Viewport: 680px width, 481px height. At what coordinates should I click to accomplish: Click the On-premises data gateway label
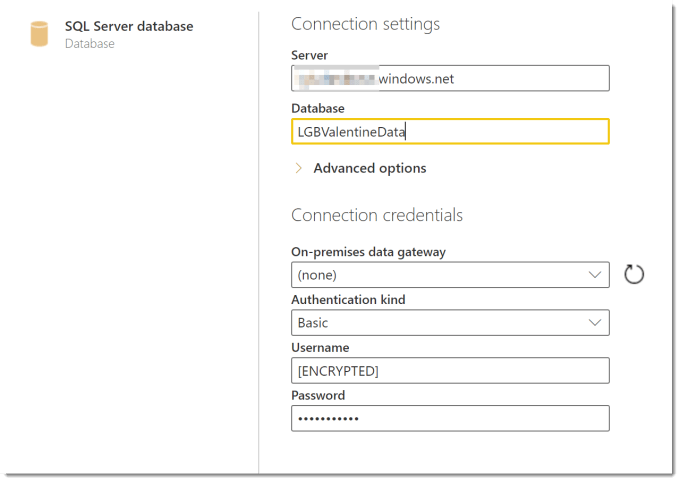click(x=368, y=252)
